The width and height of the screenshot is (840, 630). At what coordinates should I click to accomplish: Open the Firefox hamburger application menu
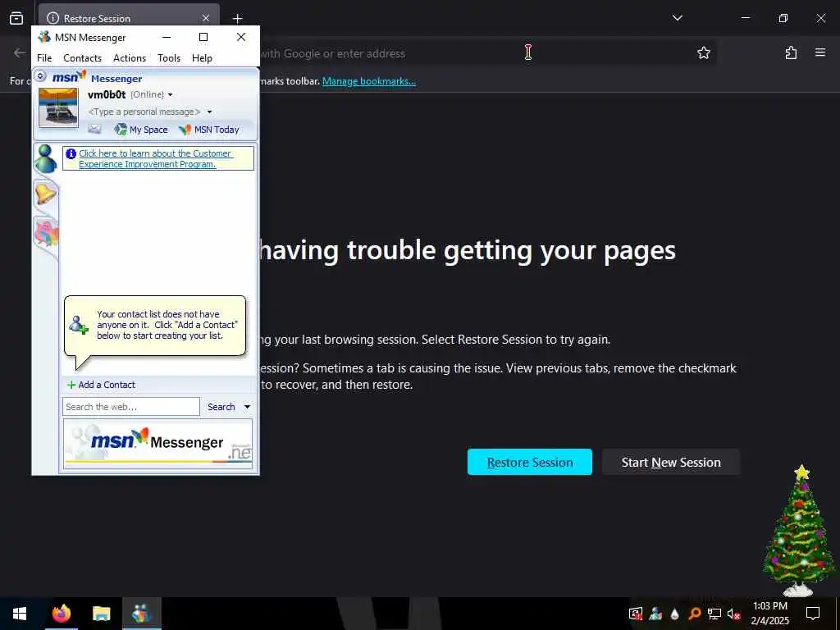coord(820,52)
